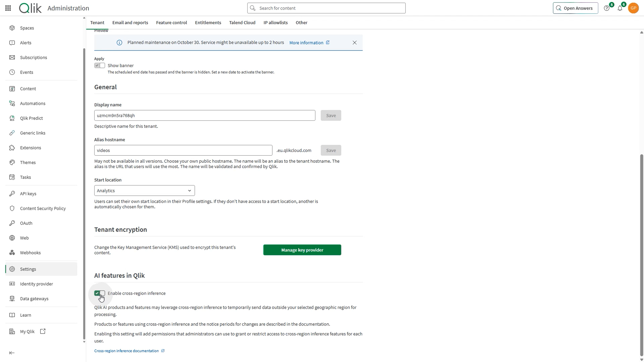Image resolution: width=644 pixels, height=362 pixels.
Task: Open the app launcher grid icon
Action: coord(8,8)
